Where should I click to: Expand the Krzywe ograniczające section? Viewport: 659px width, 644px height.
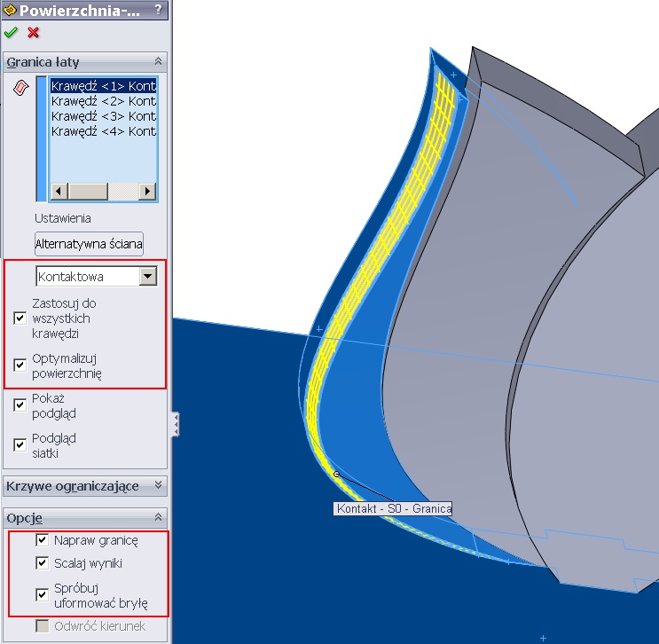[158, 485]
